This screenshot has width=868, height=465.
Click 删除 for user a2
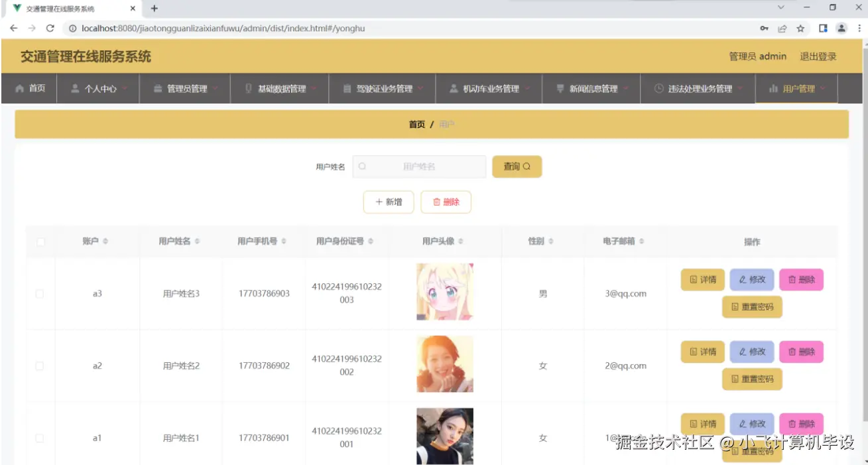[x=801, y=352]
